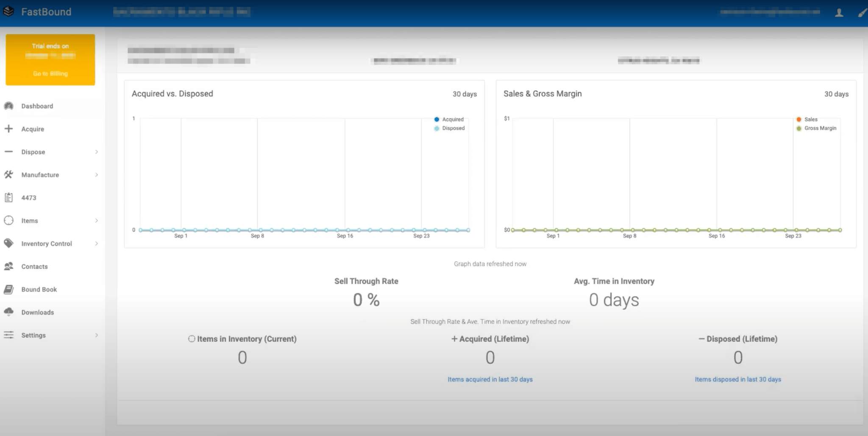Open Items acquired in last 30 days
Image resolution: width=868 pixels, height=436 pixels.
[490, 379]
